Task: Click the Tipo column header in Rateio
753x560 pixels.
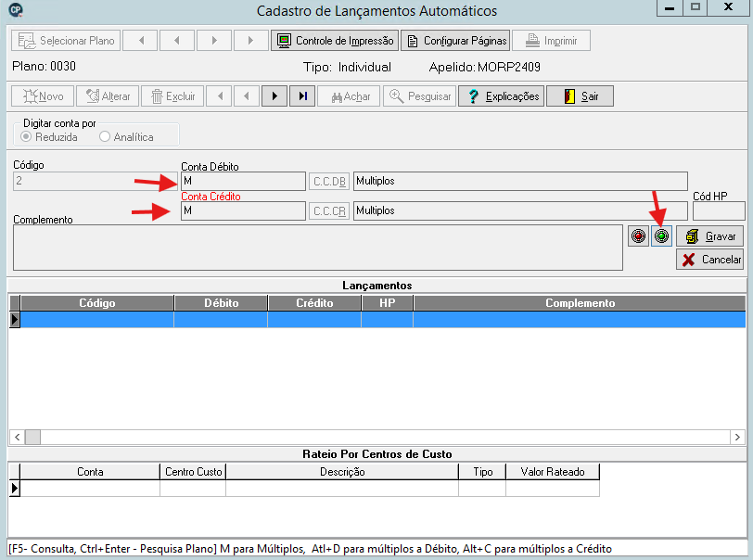Action: point(482,472)
